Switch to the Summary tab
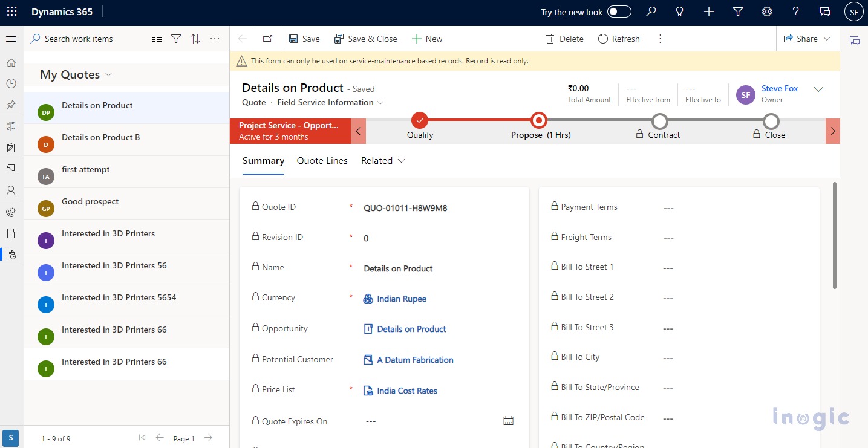Screen dimensions: 868x448 point(263,161)
